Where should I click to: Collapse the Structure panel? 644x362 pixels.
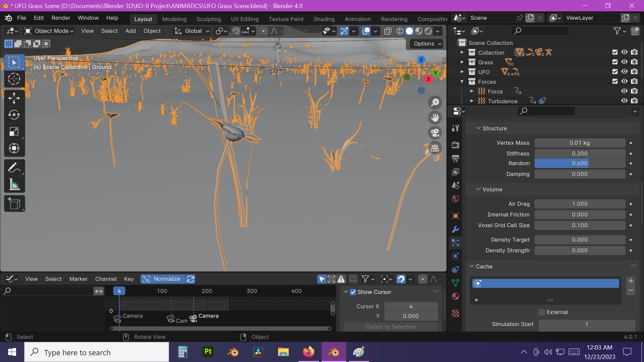tap(478, 128)
